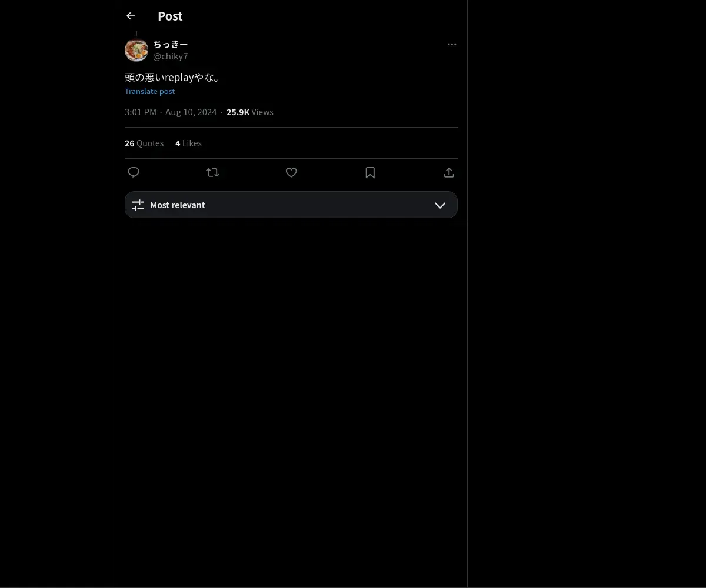Viewport: 706px width, 588px height.
Task: Click the Translate post link
Action: click(149, 91)
